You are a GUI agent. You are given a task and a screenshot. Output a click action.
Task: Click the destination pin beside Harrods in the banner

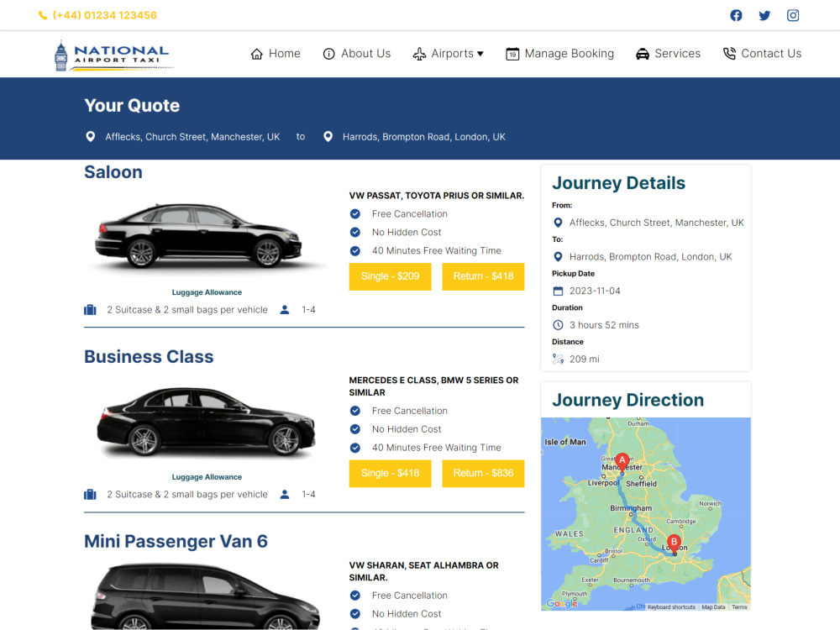(328, 137)
